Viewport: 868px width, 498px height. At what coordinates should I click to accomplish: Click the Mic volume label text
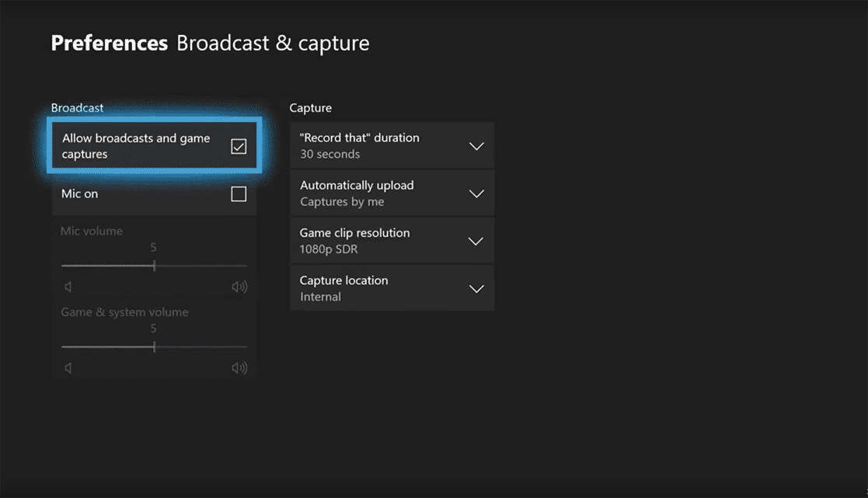[x=92, y=231]
